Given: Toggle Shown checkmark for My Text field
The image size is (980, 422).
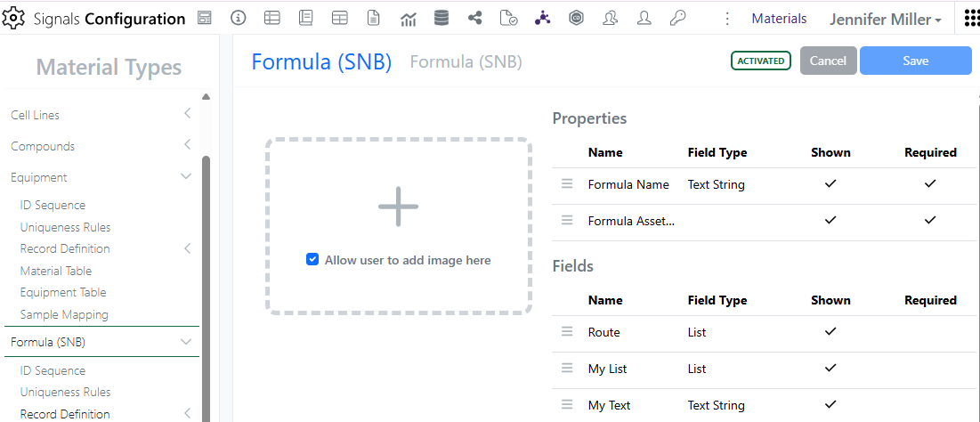Looking at the screenshot, I should point(830,404).
